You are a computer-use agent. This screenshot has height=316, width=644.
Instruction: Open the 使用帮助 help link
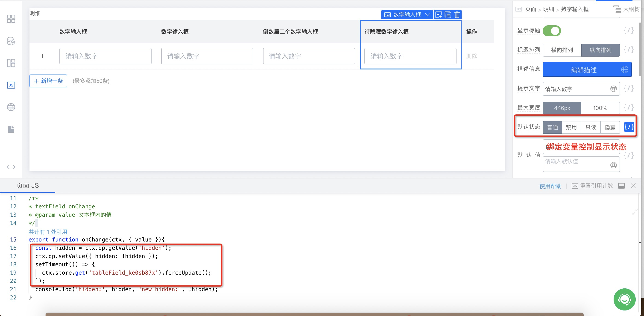(550, 186)
